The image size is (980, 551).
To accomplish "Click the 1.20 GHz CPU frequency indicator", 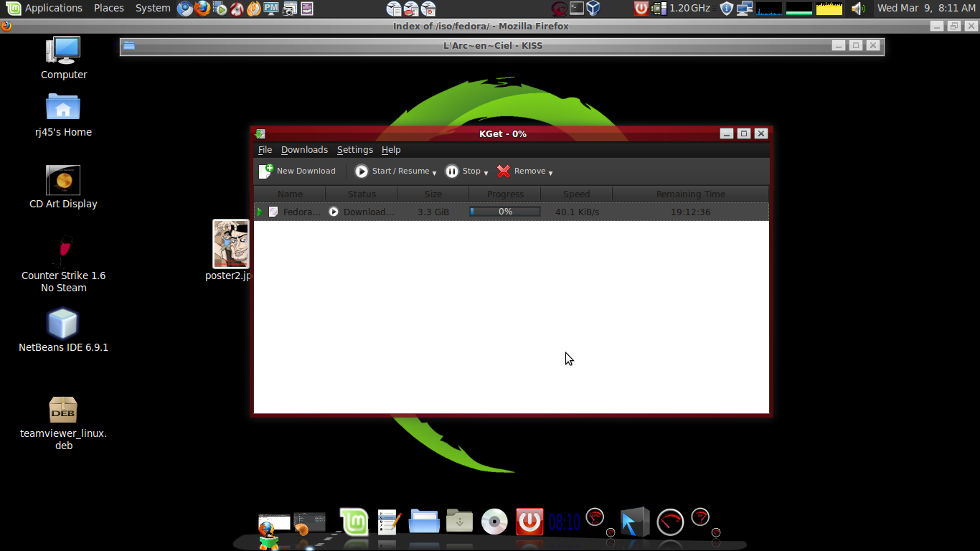I will tap(681, 9).
